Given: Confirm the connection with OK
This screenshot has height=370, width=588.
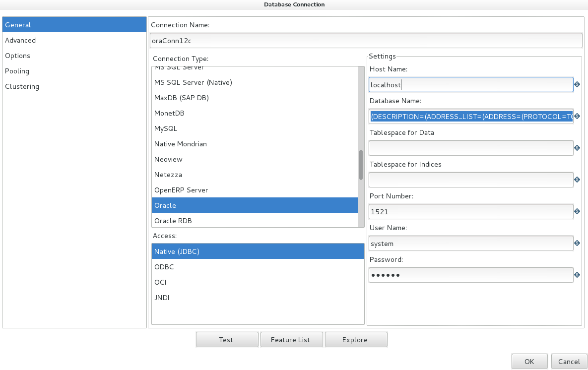Looking at the screenshot, I should [x=529, y=361].
